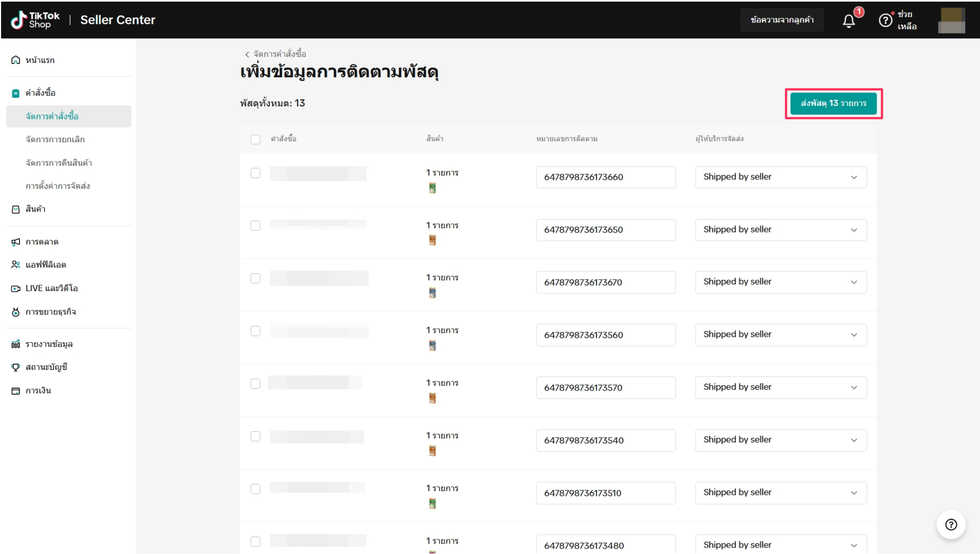This screenshot has width=980, height=554.
Task: Click the user profile avatar
Action: 952,20
